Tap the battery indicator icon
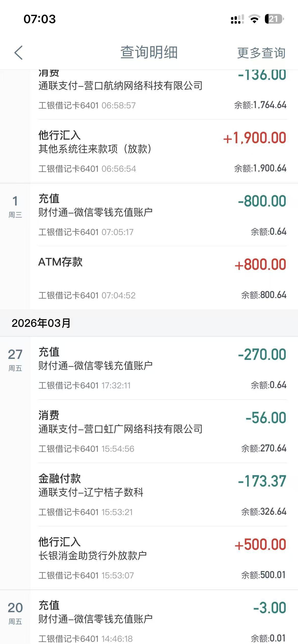The height and width of the screenshot is (644, 298). pyautogui.click(x=274, y=19)
